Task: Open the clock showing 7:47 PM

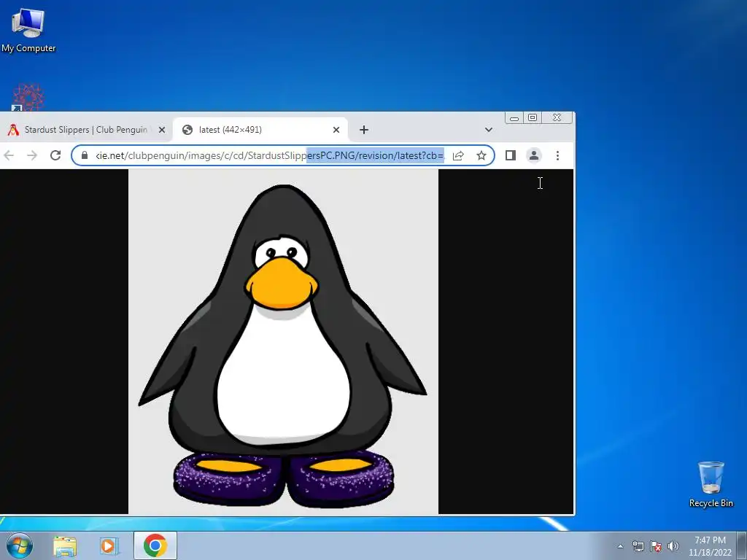Action: (710, 546)
